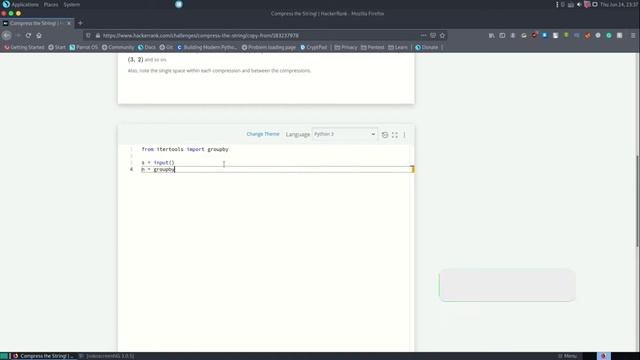The width and height of the screenshot is (640, 360).
Task: Open the page actions three-dot menu
Action: [423, 36]
